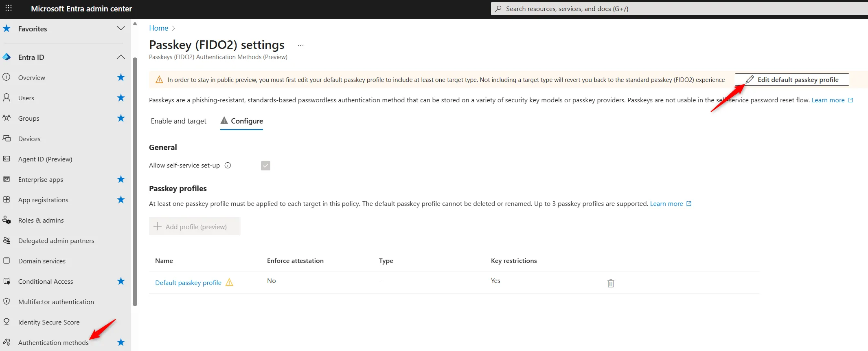The image size is (868, 351).
Task: Unfavorite Overview using its star
Action: point(121,77)
